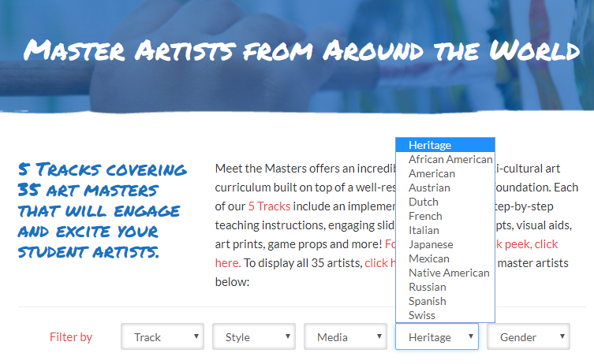Collapse the Heritage dropdown box
The height and width of the screenshot is (364, 594).
437,336
